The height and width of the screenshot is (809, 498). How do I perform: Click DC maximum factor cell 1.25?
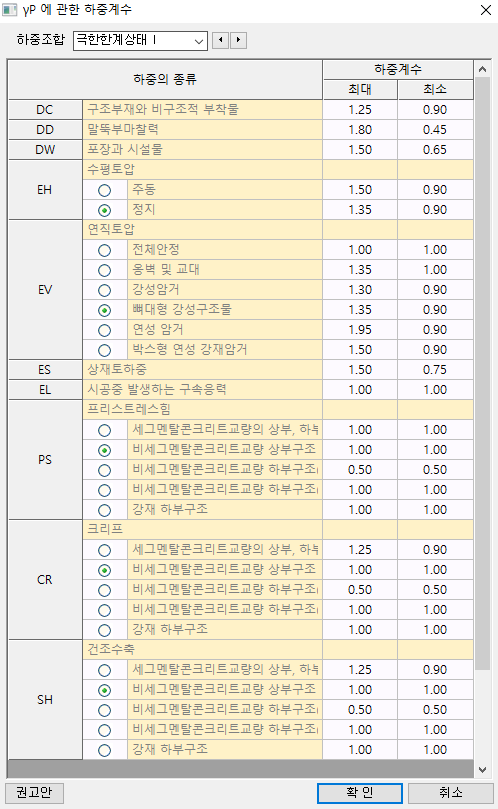[360, 109]
